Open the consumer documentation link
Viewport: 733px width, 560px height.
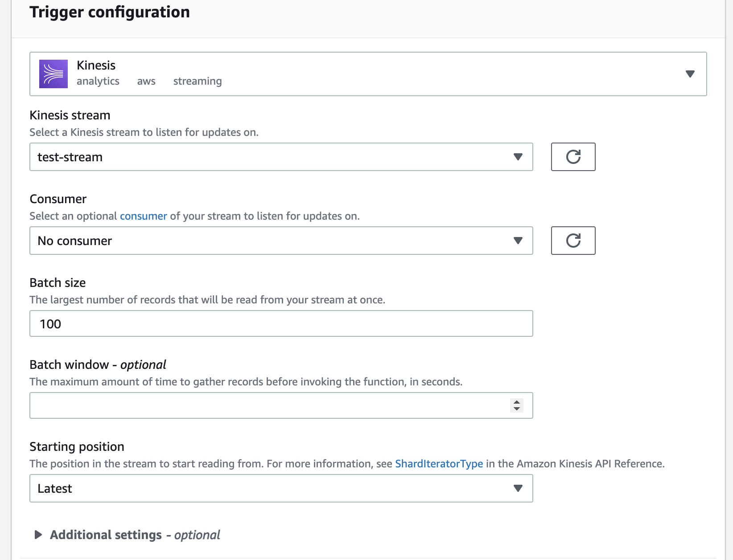[x=143, y=216]
